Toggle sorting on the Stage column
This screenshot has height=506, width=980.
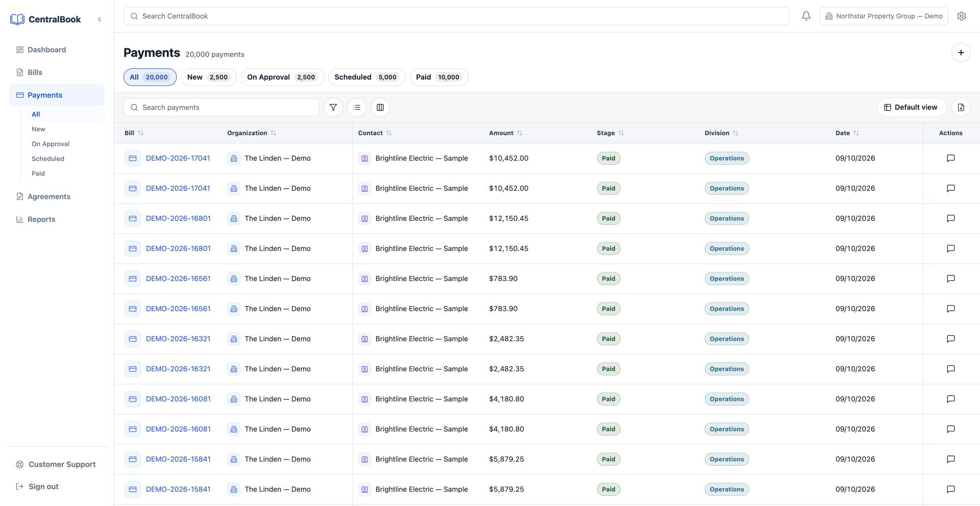click(610, 133)
